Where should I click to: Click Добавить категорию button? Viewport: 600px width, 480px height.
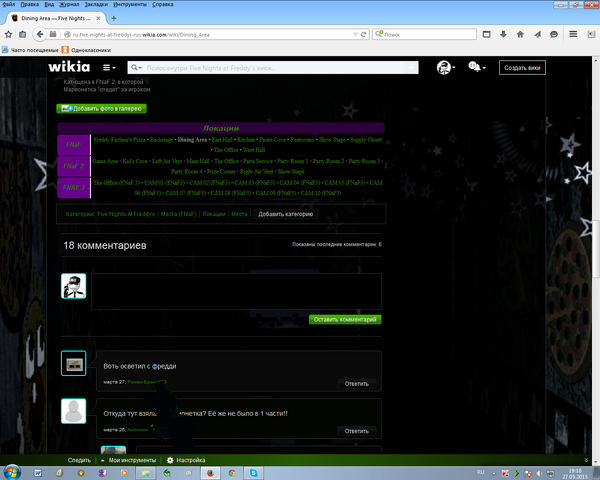285,214
